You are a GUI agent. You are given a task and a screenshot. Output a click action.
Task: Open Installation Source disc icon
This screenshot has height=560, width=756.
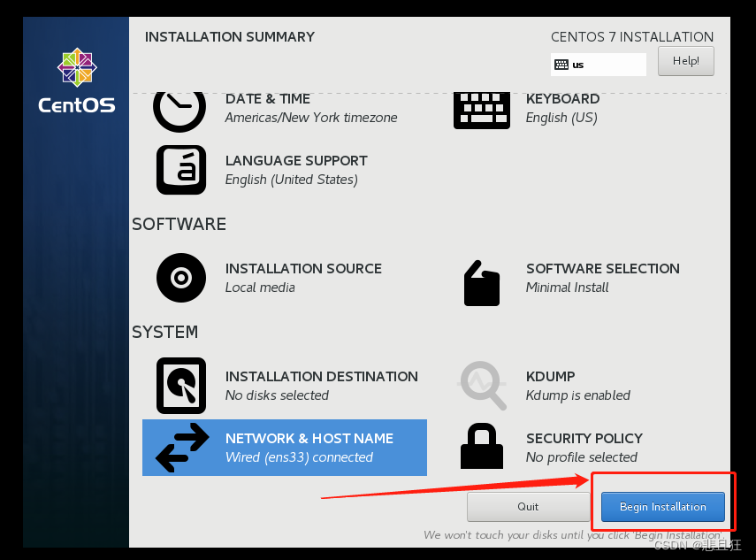point(181,278)
